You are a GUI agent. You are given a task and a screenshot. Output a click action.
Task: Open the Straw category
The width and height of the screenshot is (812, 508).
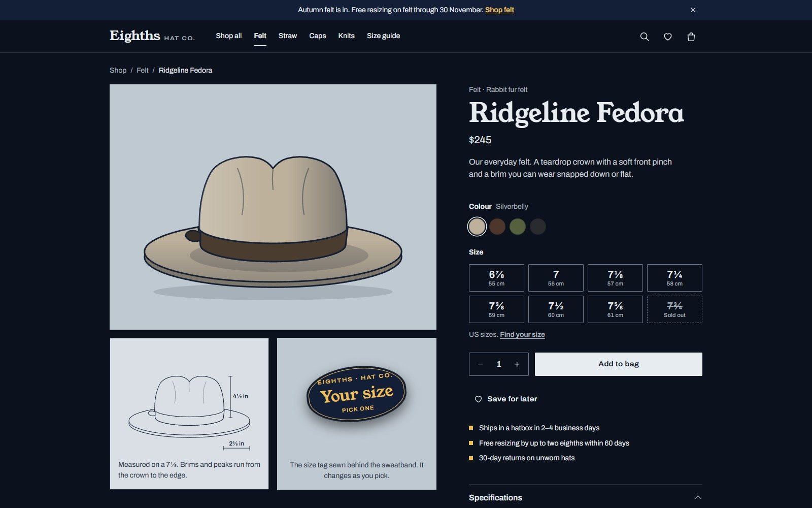click(288, 36)
